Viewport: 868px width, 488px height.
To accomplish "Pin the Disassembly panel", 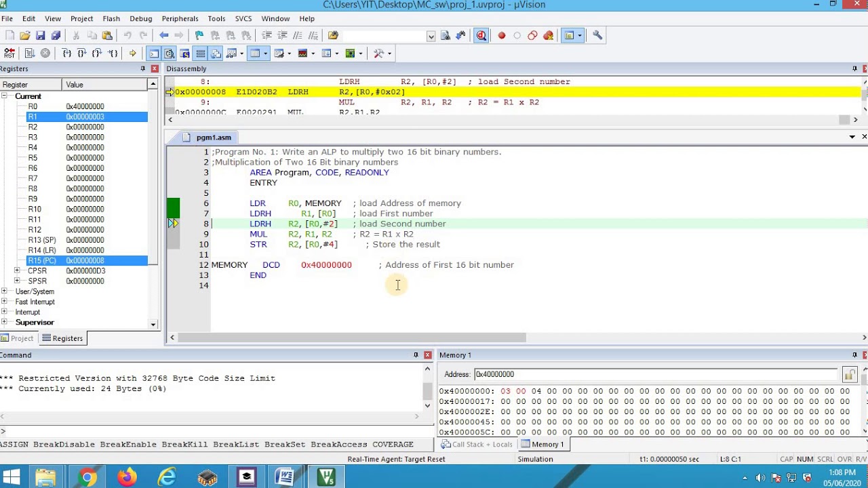I will point(854,69).
